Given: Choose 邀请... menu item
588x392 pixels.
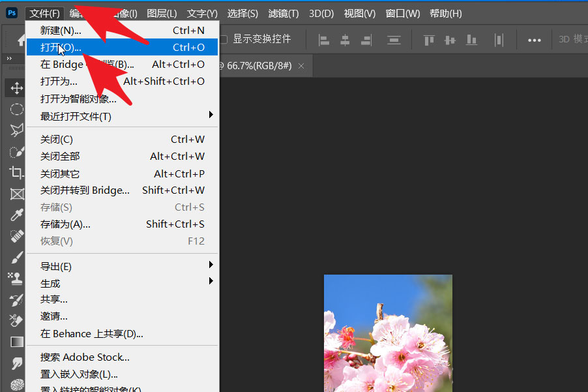Looking at the screenshot, I should [123, 316].
